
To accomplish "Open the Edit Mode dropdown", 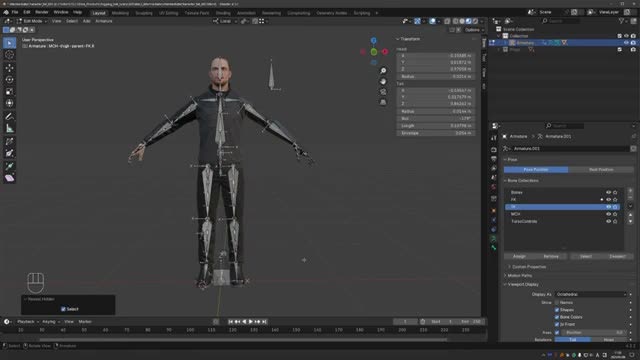I will [x=32, y=21].
